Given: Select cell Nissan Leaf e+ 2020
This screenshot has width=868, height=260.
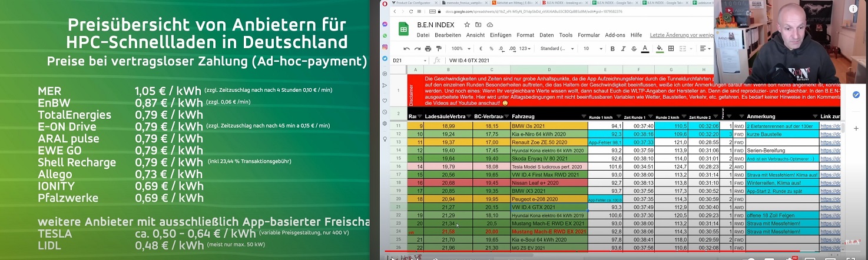Looking at the screenshot, I should click(549, 183).
